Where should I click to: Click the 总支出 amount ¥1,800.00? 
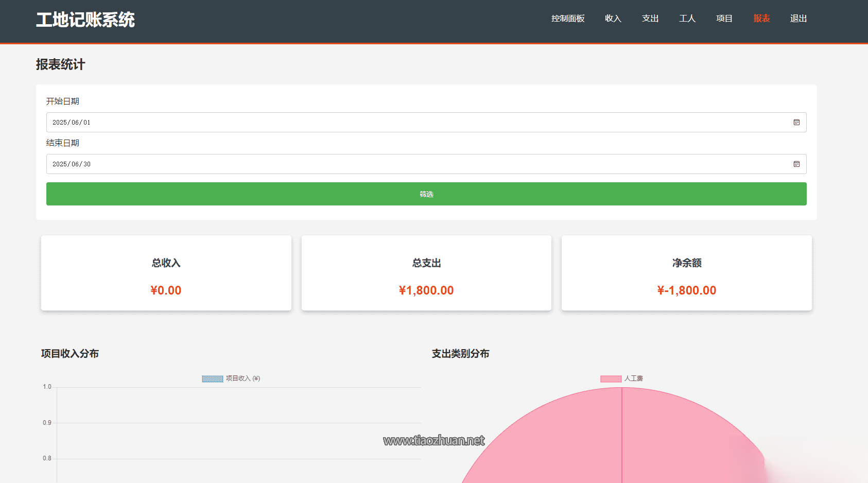(x=426, y=290)
